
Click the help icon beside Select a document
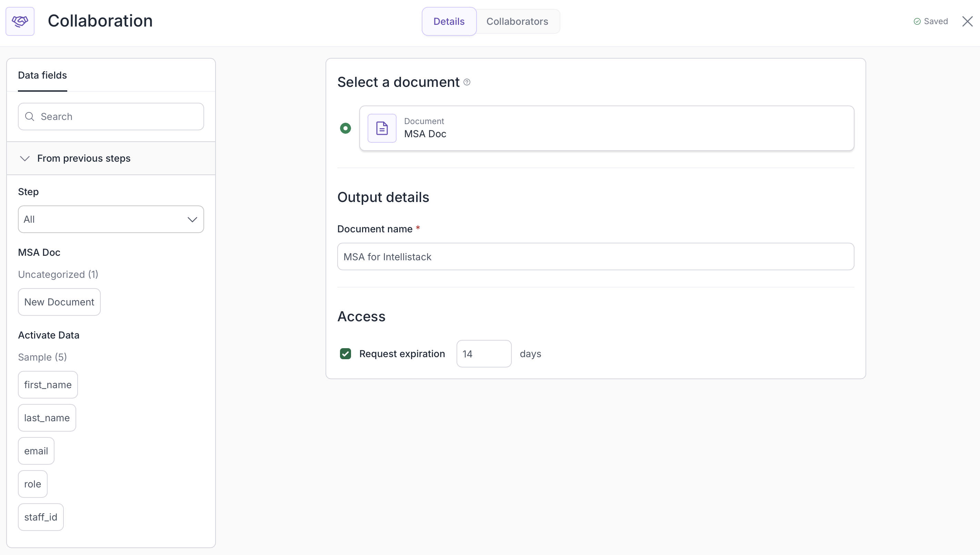point(467,82)
